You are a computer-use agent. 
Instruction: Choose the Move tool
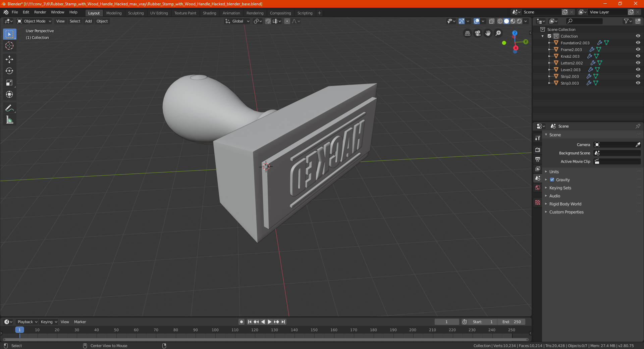pyautogui.click(x=9, y=59)
